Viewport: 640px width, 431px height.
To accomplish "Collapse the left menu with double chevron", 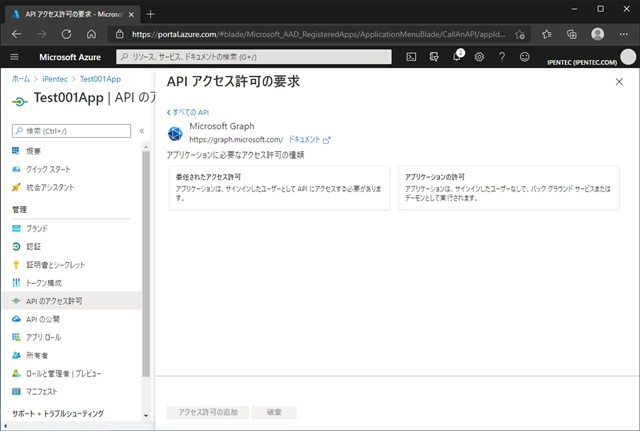I will pos(142,131).
